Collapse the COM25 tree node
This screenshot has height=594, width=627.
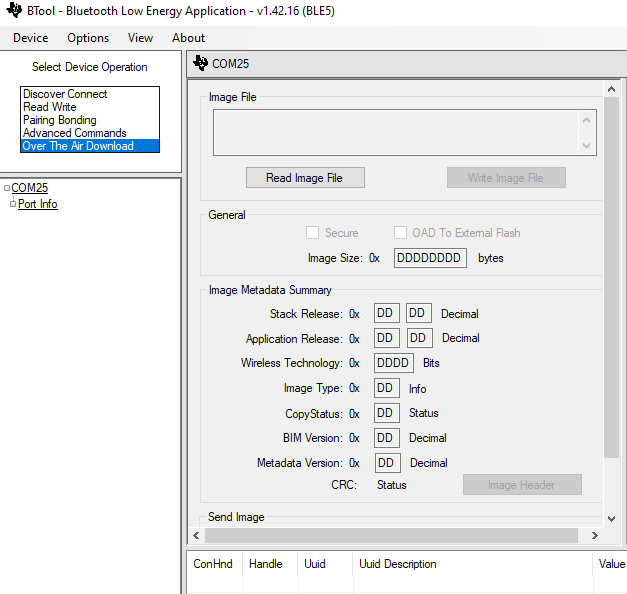click(7, 188)
